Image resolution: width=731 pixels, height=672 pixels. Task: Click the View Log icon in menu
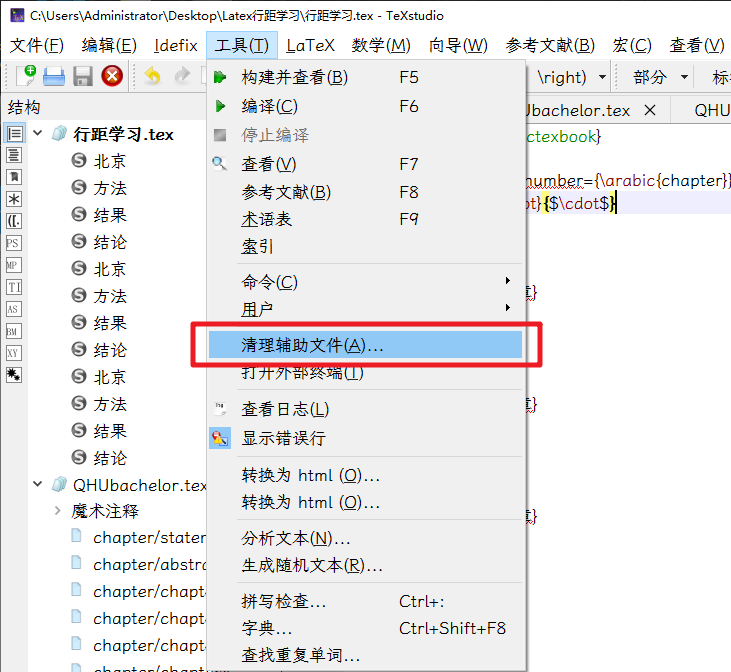coord(220,409)
